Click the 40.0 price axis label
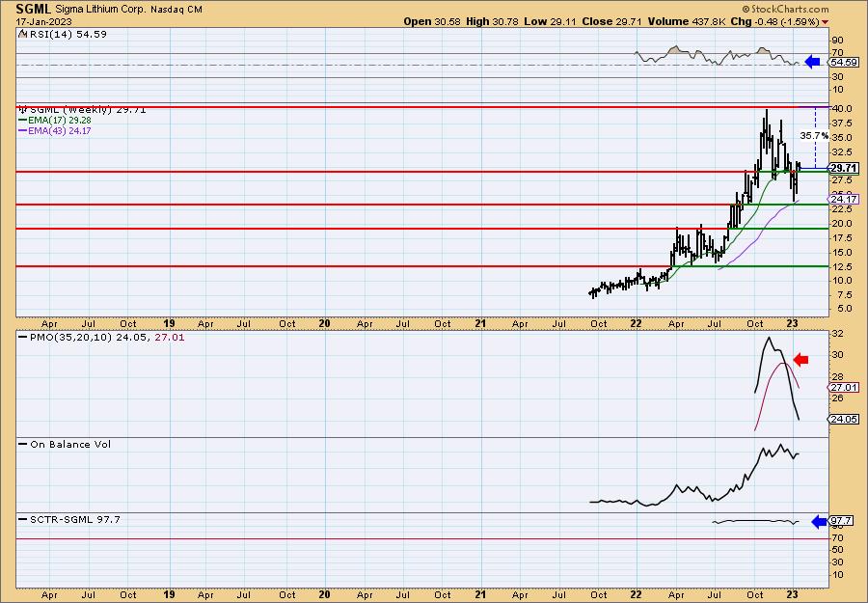 841,108
